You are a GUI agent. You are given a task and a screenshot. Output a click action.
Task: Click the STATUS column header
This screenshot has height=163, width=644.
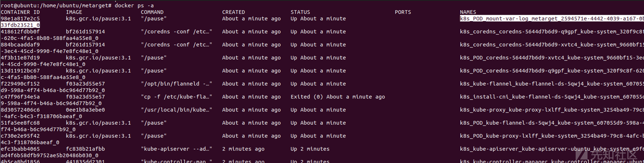point(300,12)
